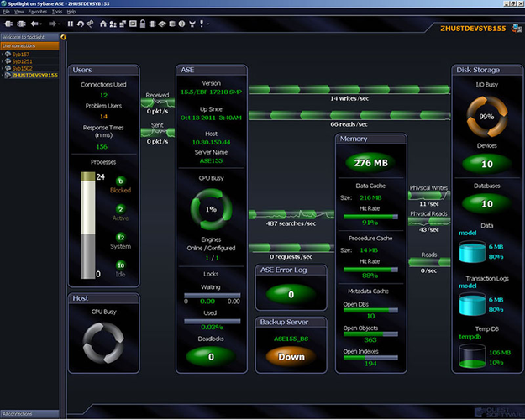The height and width of the screenshot is (420, 525).
Task: Click the tempdb Temp DB cylinder
Action: coord(472,357)
